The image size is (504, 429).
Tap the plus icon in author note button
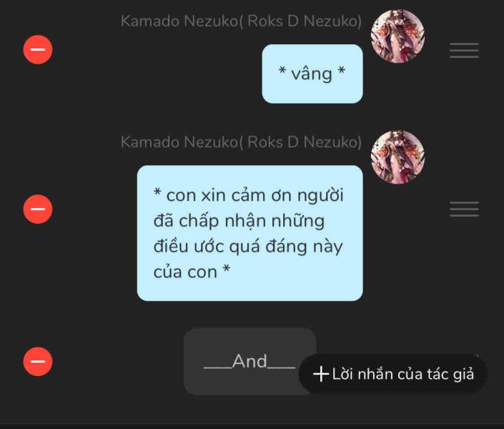pos(321,374)
